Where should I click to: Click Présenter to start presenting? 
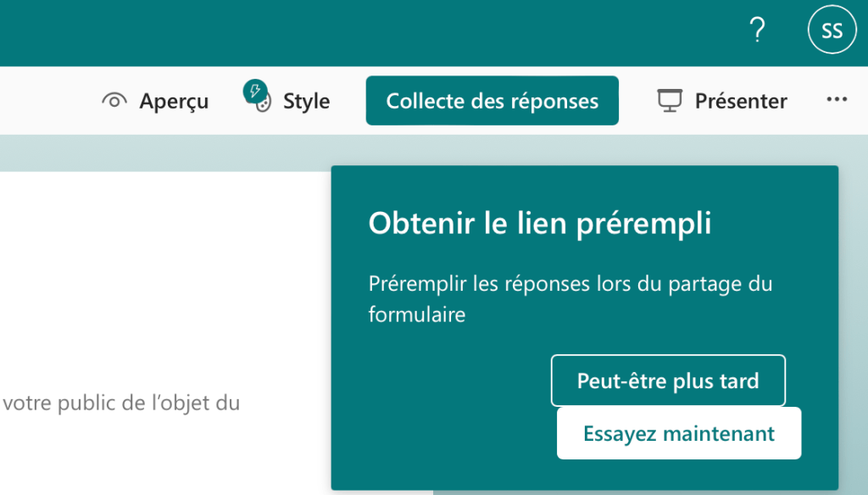pos(740,100)
